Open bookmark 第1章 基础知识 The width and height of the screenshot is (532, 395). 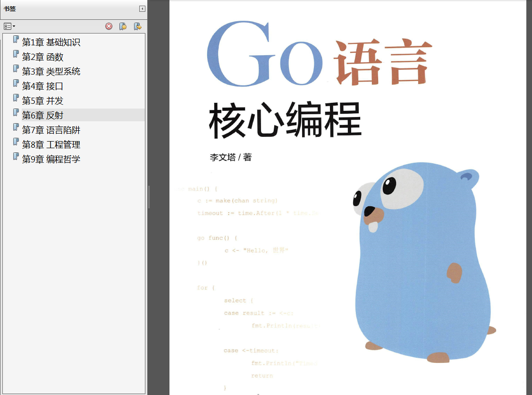click(51, 42)
